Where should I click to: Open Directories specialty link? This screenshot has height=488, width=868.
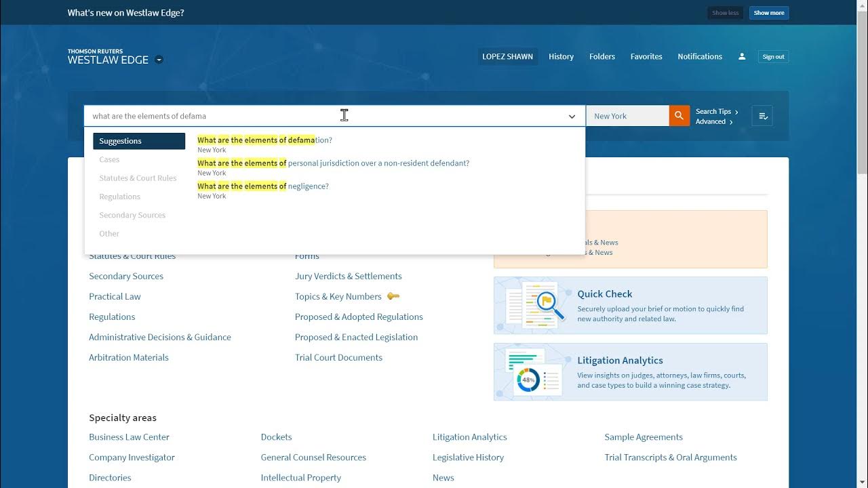tap(110, 478)
